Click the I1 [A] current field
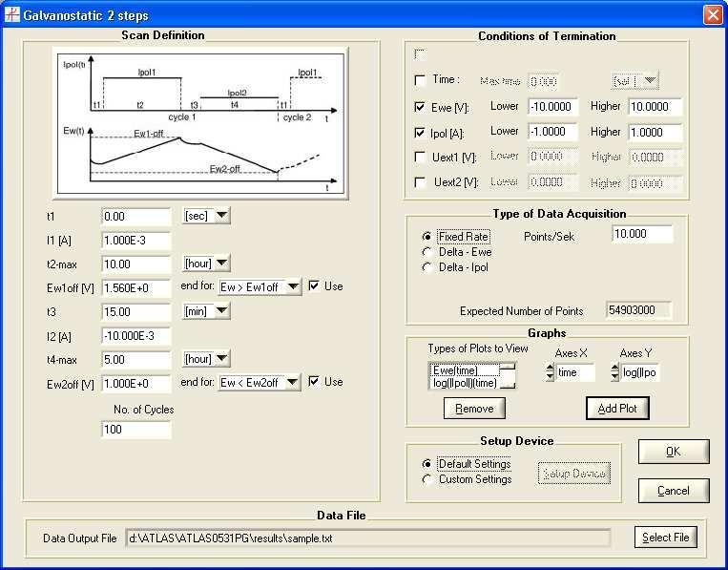This screenshot has height=570, width=728. pos(136,241)
